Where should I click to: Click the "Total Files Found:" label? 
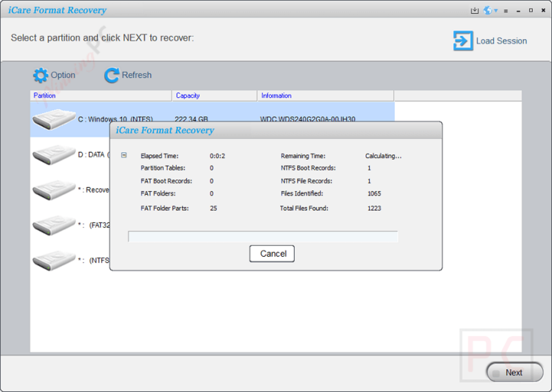(304, 208)
